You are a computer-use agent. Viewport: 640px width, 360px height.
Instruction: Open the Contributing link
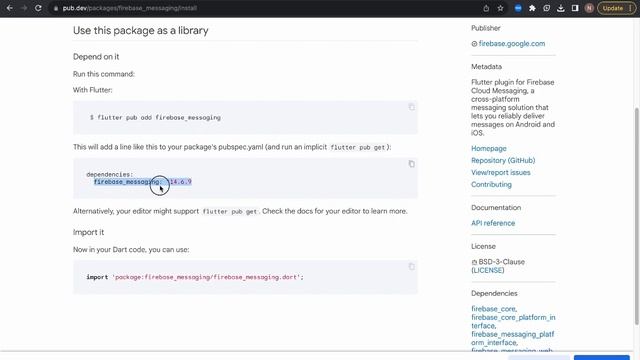[x=491, y=184]
